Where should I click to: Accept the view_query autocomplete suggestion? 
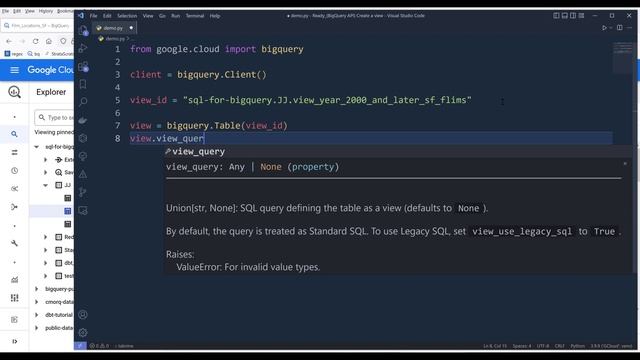point(198,151)
